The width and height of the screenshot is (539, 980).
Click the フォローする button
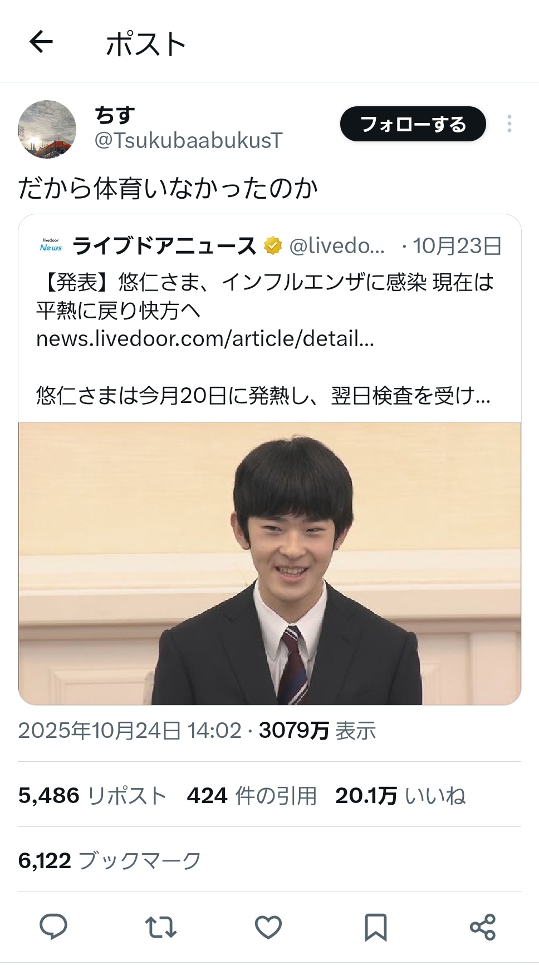pyautogui.click(x=413, y=124)
